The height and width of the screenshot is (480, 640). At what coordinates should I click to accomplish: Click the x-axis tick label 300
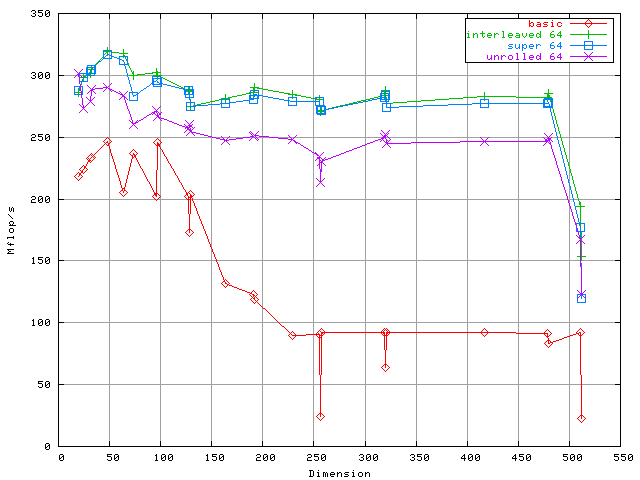click(x=366, y=457)
